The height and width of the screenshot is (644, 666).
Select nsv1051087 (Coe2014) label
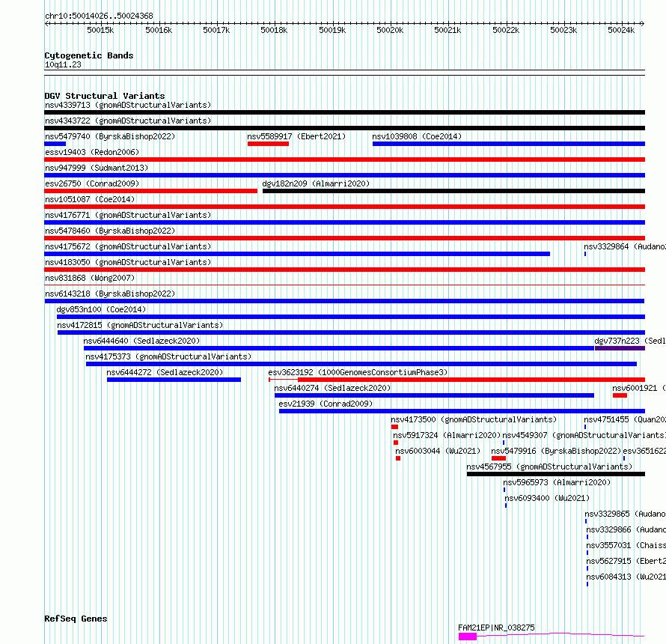(90, 199)
